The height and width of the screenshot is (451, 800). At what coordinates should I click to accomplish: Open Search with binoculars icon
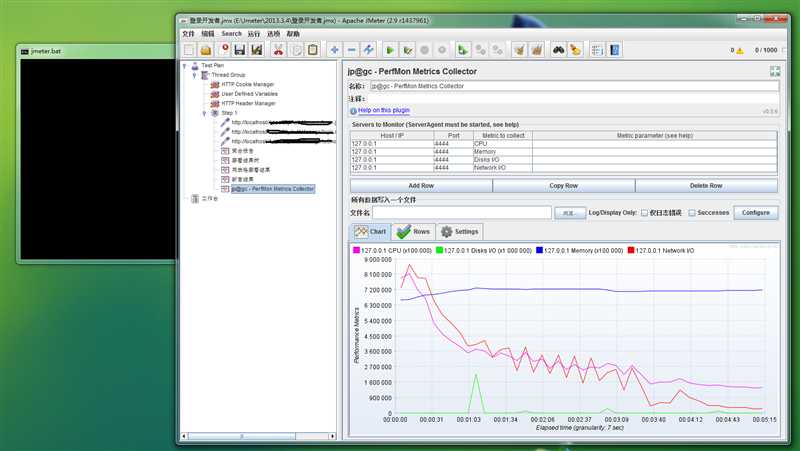[x=559, y=50]
